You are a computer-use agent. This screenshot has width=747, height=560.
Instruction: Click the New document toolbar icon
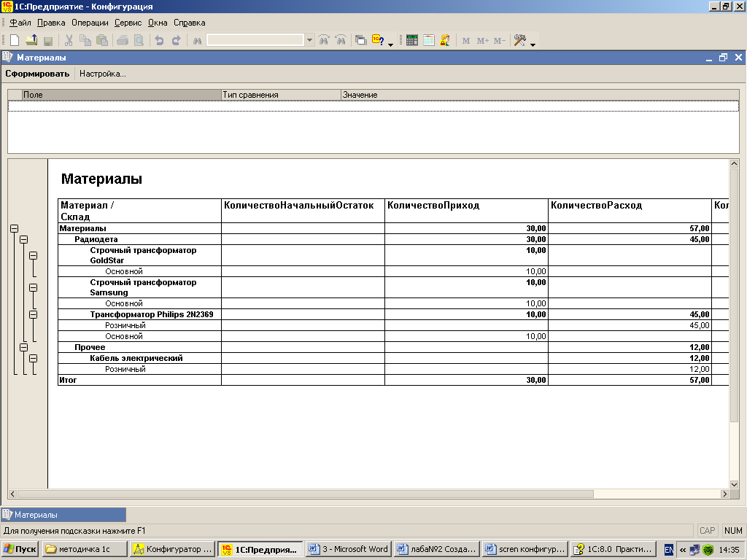pyautogui.click(x=15, y=41)
